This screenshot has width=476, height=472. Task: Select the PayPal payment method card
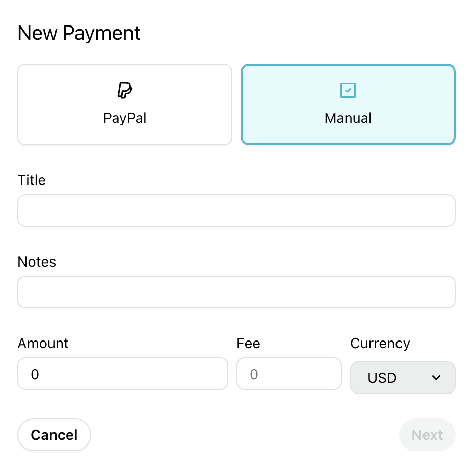[125, 104]
